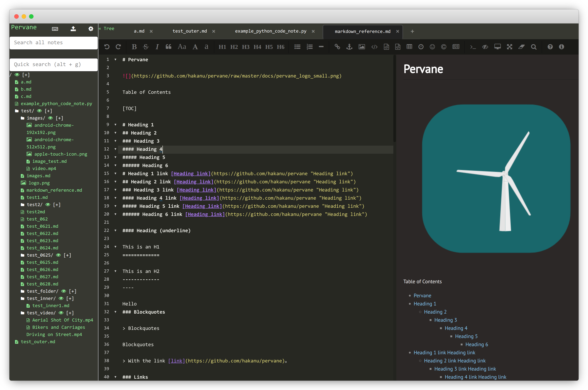Collapse the fold arrow on line 9

(115, 125)
